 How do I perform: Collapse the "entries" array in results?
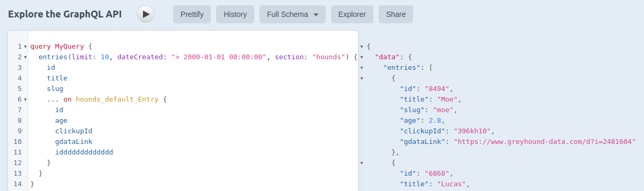[362, 68]
